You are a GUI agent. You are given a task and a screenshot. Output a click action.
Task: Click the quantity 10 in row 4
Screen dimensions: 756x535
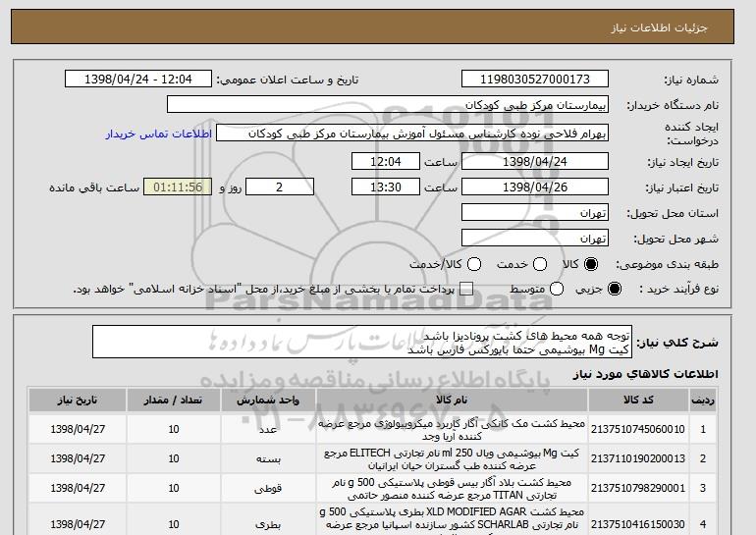click(x=174, y=524)
